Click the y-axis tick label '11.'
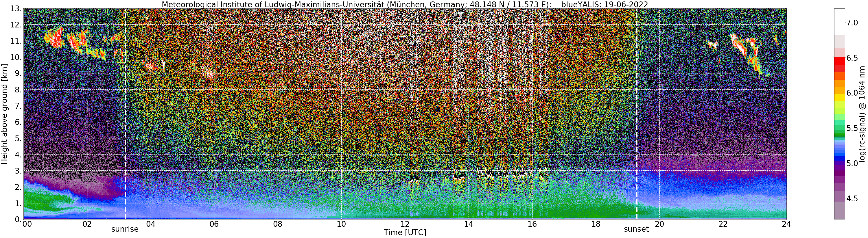Screen dimensions: 868x238 point(16,41)
